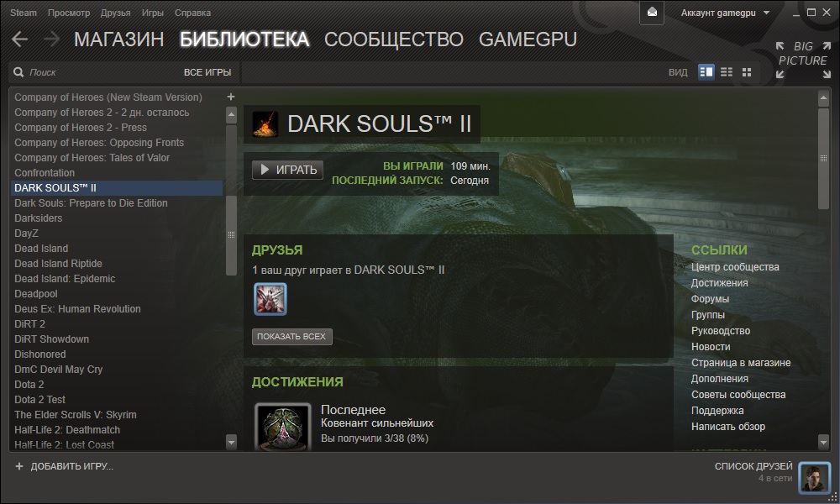Viewport: 840px width, 504px height.
Task: Open the Игры menu
Action: 153,13
